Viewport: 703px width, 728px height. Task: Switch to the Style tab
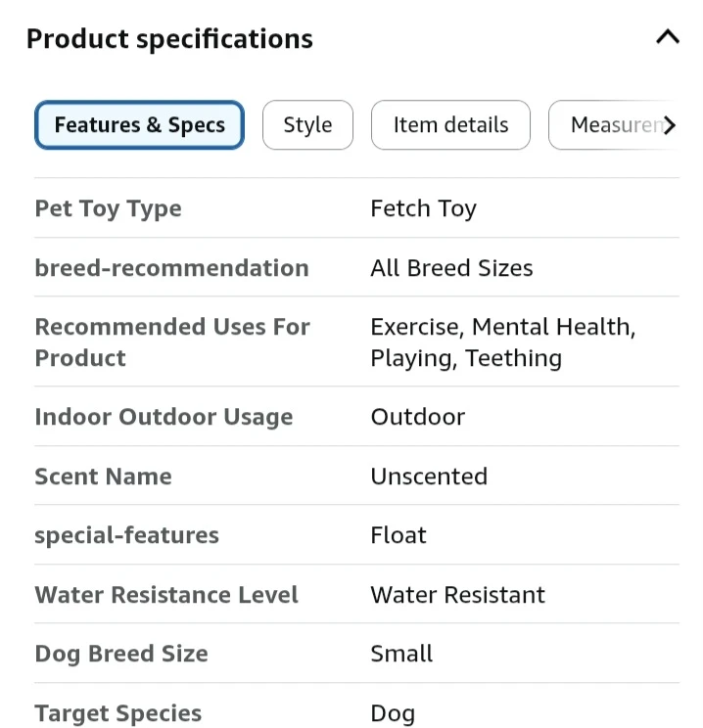tap(307, 125)
